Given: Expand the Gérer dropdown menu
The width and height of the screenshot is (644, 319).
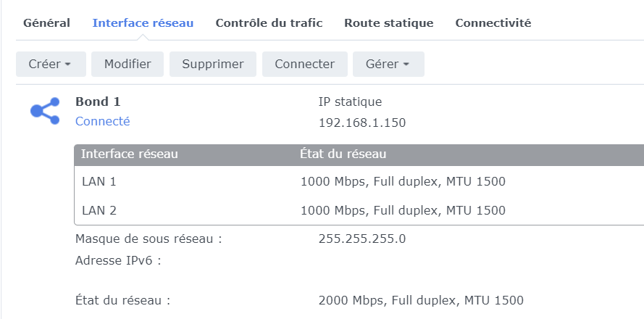Looking at the screenshot, I should (388, 64).
